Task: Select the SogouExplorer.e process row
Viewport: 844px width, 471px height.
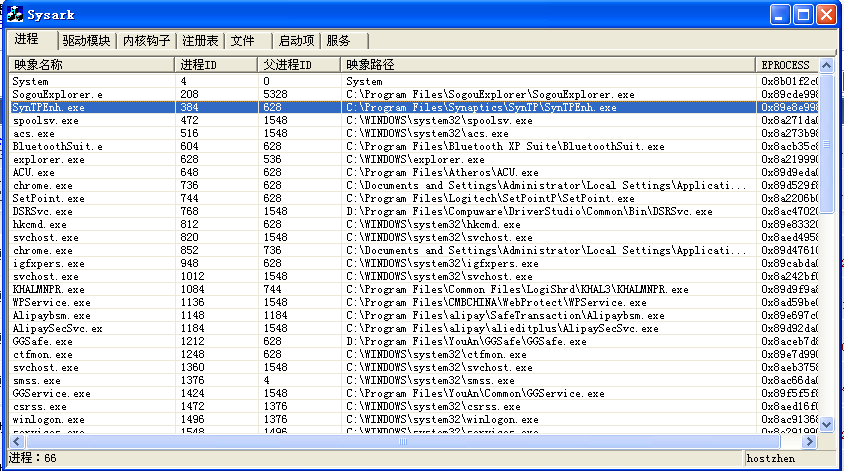Action: (414, 94)
